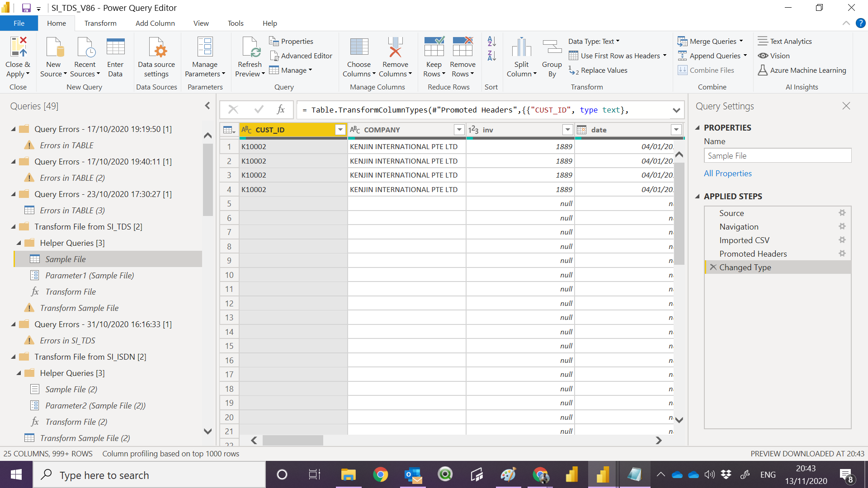
Task: Open Promoted Headers step settings gear
Action: click(x=842, y=253)
